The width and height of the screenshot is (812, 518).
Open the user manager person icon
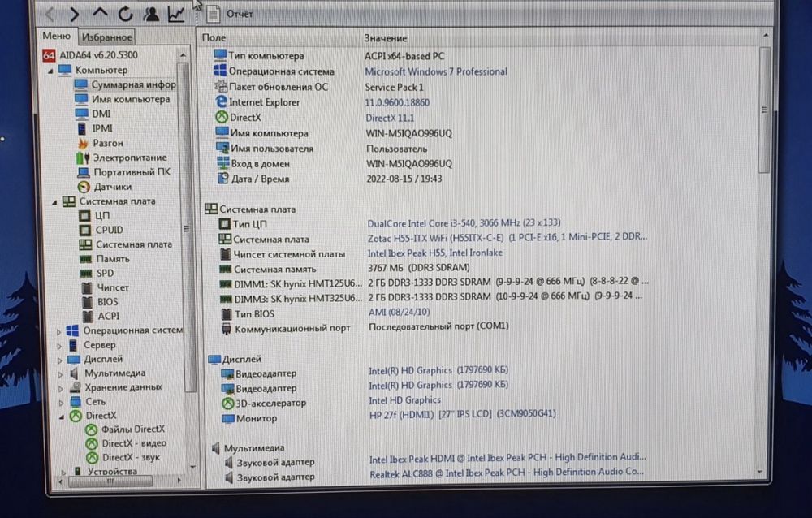151,14
